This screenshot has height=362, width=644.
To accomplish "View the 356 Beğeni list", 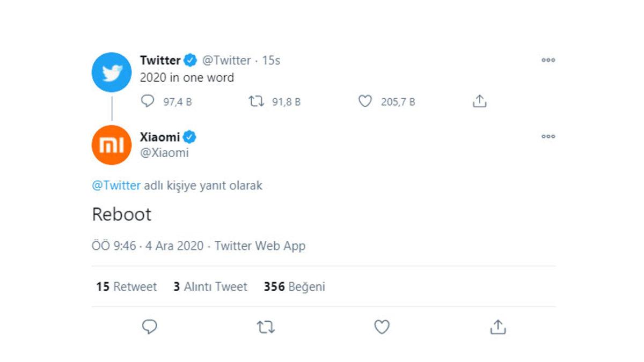I will [x=294, y=287].
